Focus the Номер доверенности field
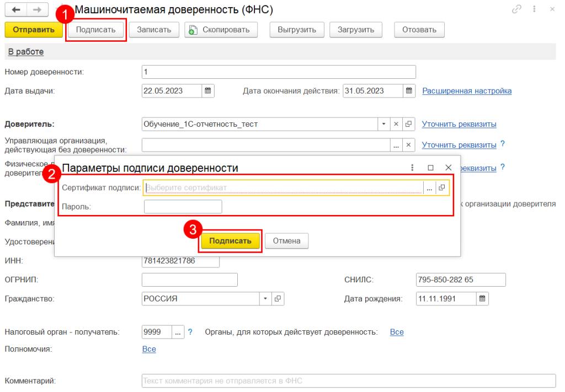 pyautogui.click(x=279, y=72)
